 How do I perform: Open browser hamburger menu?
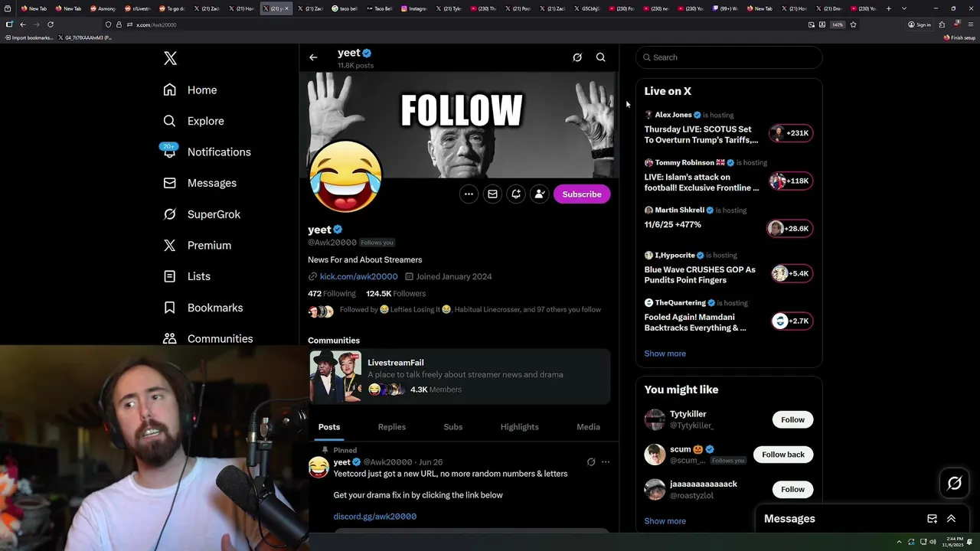click(x=971, y=24)
